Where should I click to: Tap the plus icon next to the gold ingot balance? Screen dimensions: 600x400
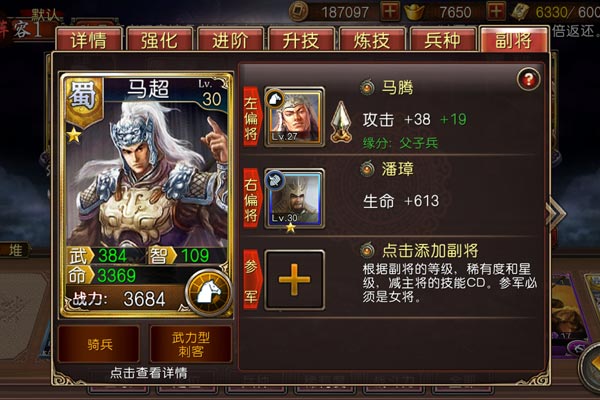(x=496, y=11)
